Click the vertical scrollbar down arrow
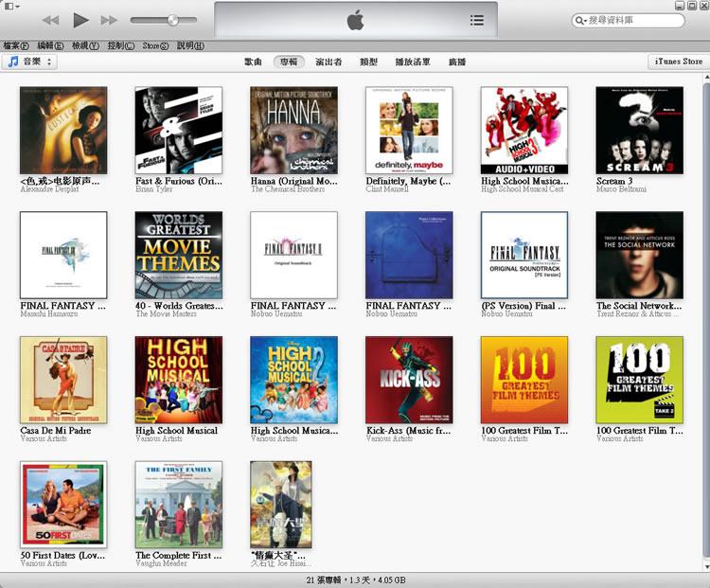This screenshot has width=710, height=588. pos(706,566)
